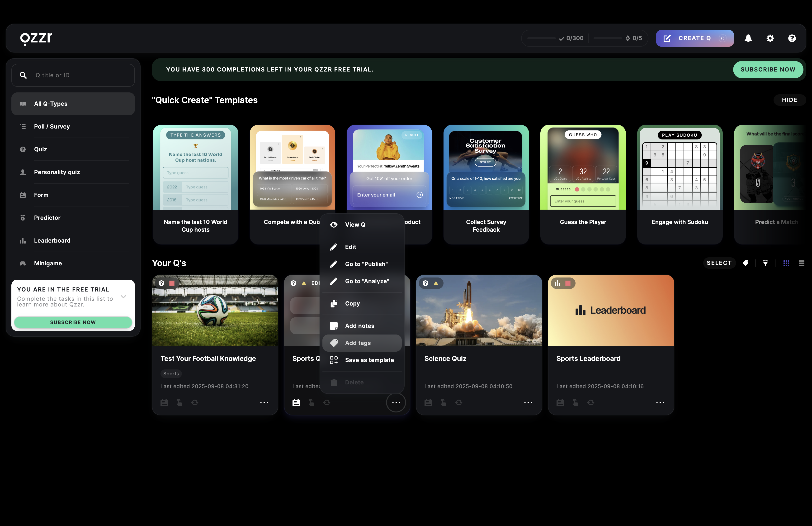
Task: Switch to list view layout
Action: pos(801,263)
